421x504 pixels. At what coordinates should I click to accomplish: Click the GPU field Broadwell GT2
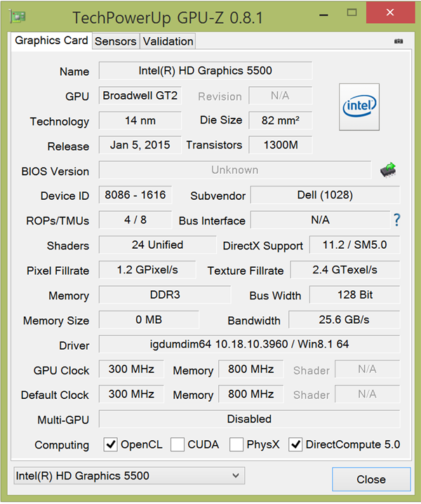click(x=140, y=95)
